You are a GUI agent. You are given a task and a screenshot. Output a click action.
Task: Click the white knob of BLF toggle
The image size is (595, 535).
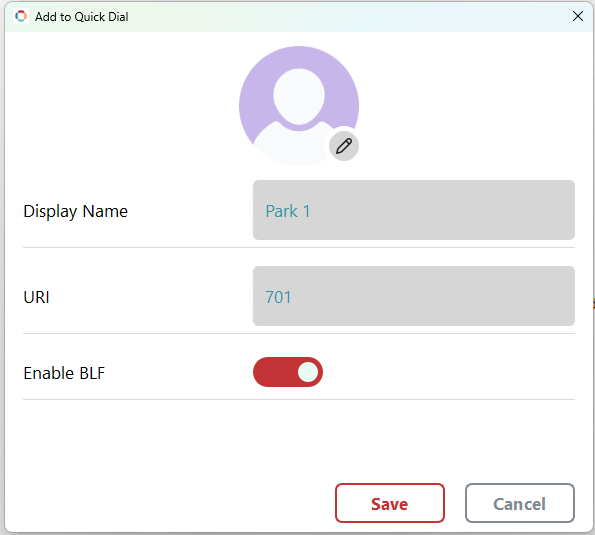(308, 372)
